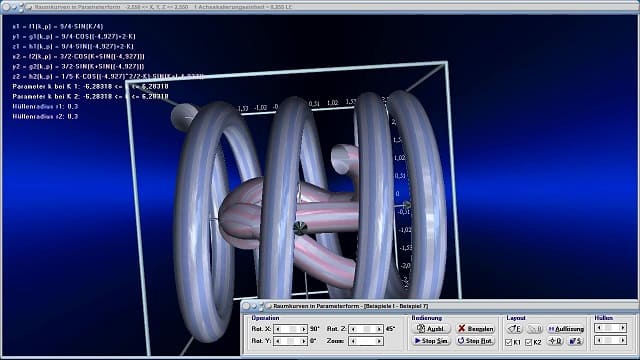Screen dimensions: 640x360
Task: Click right arrow of Rot. X scrollbar
Action: pos(303,329)
